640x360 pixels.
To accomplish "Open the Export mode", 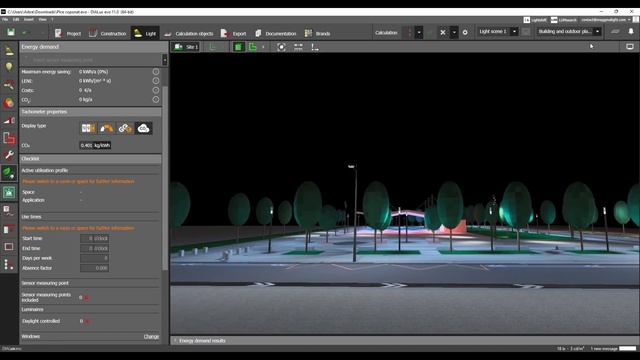I will (x=233, y=33).
